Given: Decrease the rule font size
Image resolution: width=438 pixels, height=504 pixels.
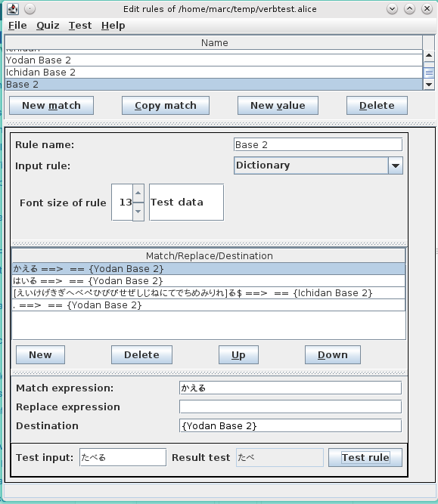Looking at the screenshot, I should click(138, 212).
